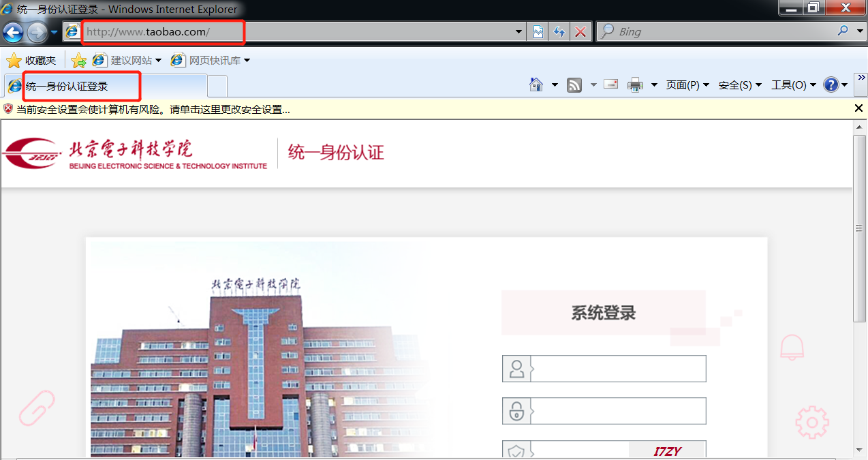Expand the address bar autocomplete dropdown
The width and height of the screenshot is (868, 460).
tap(518, 32)
